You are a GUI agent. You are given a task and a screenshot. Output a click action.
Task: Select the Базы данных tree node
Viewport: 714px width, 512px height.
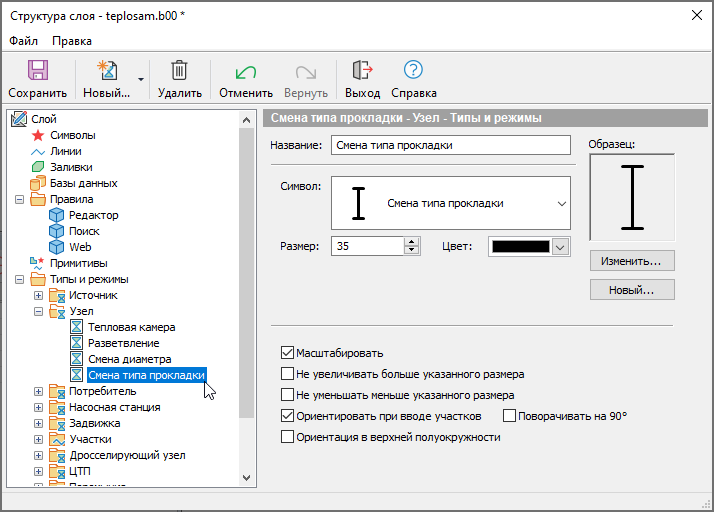[83, 183]
